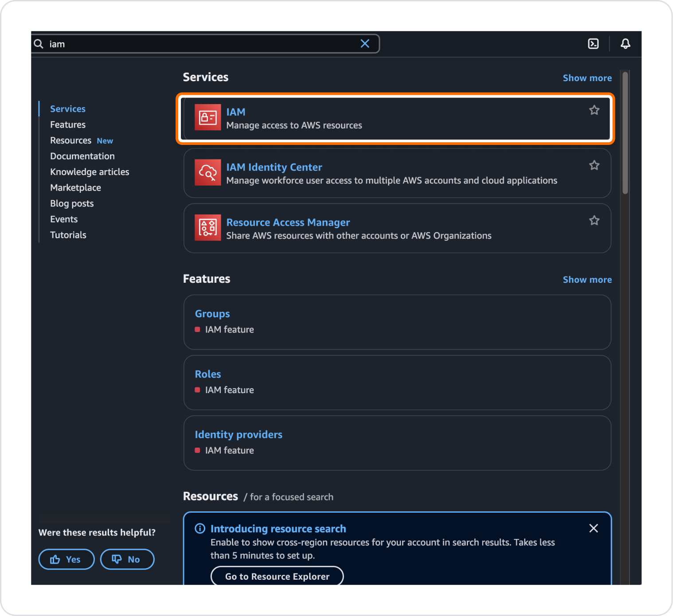Viewport: 673px width, 616px height.
Task: Favorite Resource Access Manager with star
Action: point(594,220)
